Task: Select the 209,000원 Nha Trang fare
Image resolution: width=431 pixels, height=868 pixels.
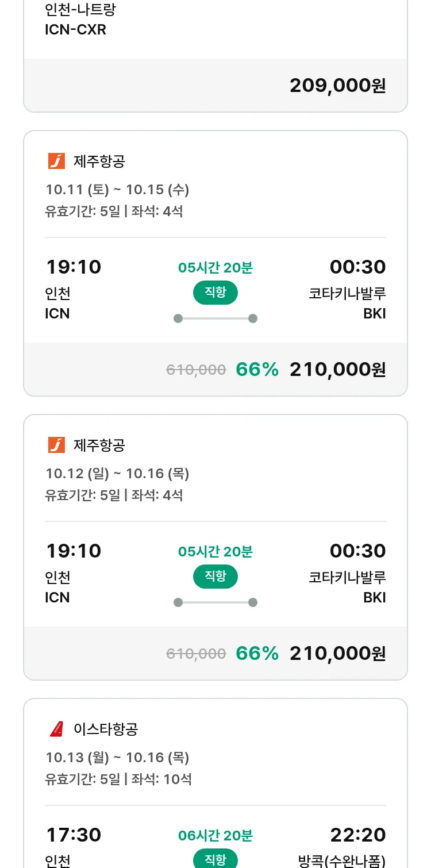Action: coord(337,86)
